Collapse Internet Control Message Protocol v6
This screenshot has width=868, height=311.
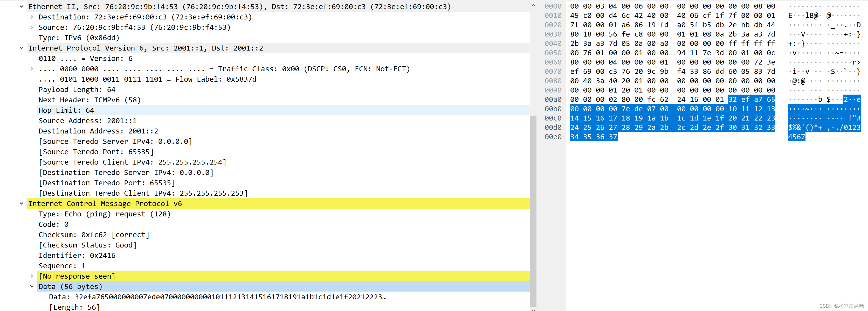click(x=21, y=204)
